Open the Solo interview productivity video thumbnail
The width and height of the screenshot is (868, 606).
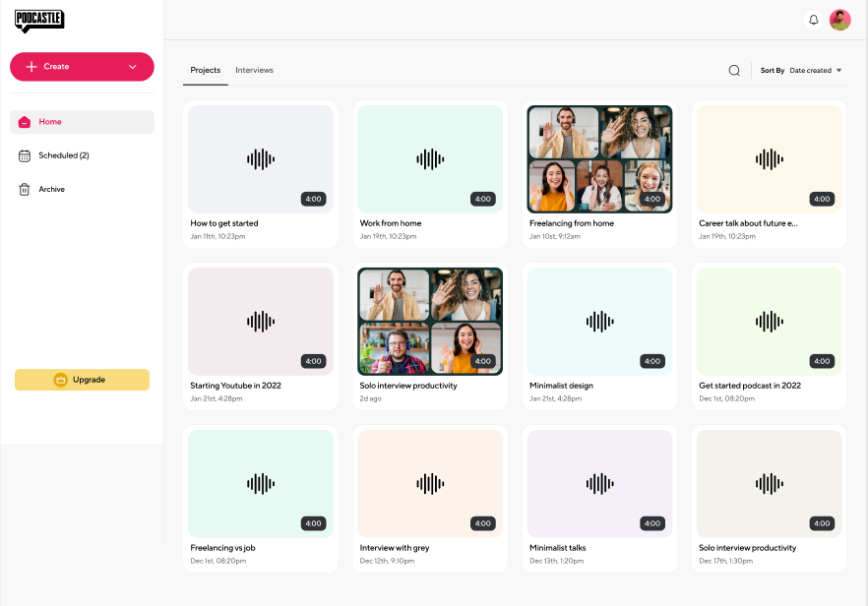(x=429, y=320)
